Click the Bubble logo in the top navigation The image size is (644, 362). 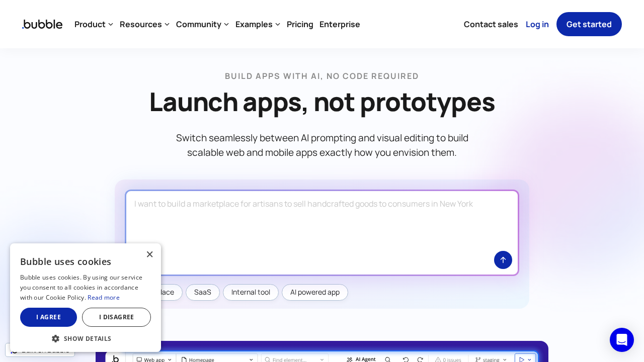click(42, 24)
